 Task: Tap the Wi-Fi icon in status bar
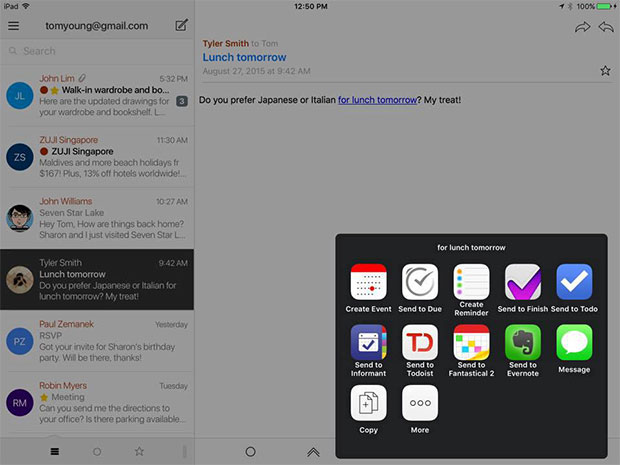26,6
